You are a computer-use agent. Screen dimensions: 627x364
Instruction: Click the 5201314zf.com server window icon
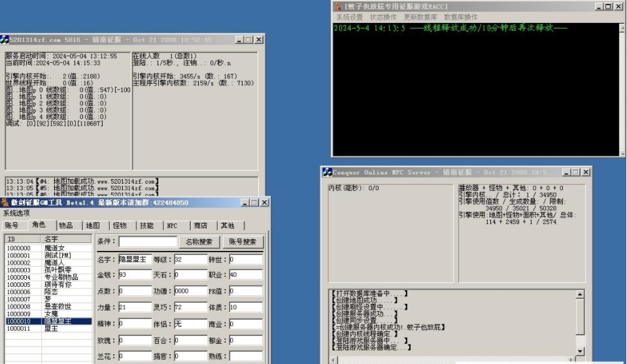(x=4, y=40)
